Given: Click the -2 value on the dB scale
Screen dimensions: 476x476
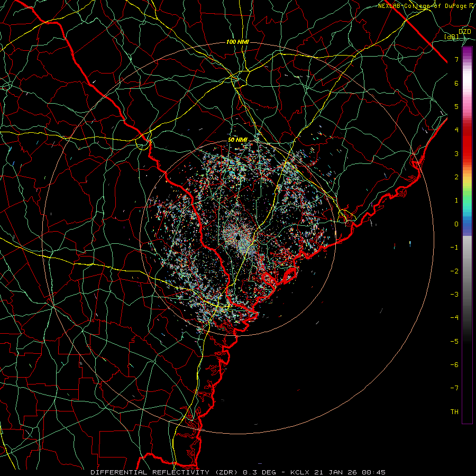Looking at the screenshot, I should point(455,271).
